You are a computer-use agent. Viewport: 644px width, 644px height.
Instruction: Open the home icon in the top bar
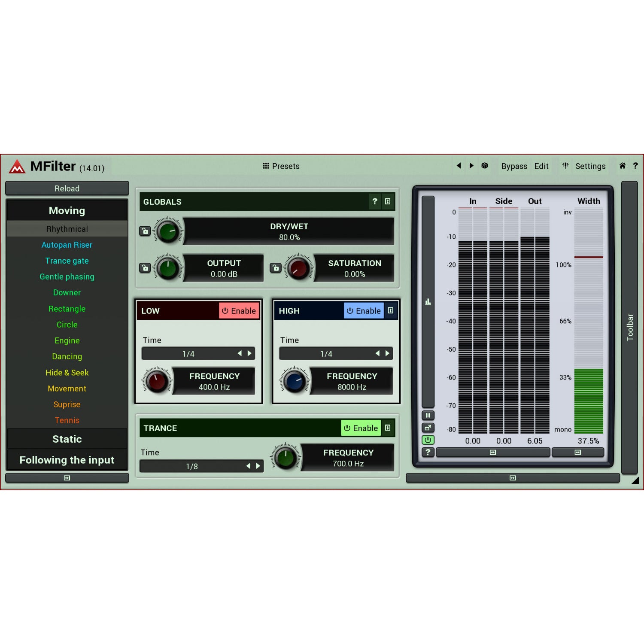622,166
